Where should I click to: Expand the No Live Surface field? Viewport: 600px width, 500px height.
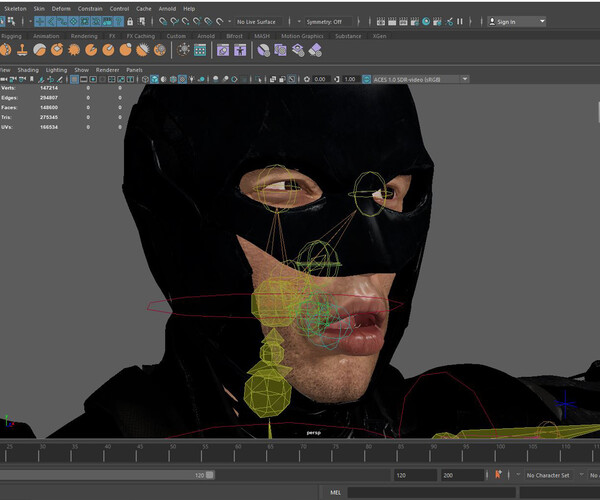258,22
